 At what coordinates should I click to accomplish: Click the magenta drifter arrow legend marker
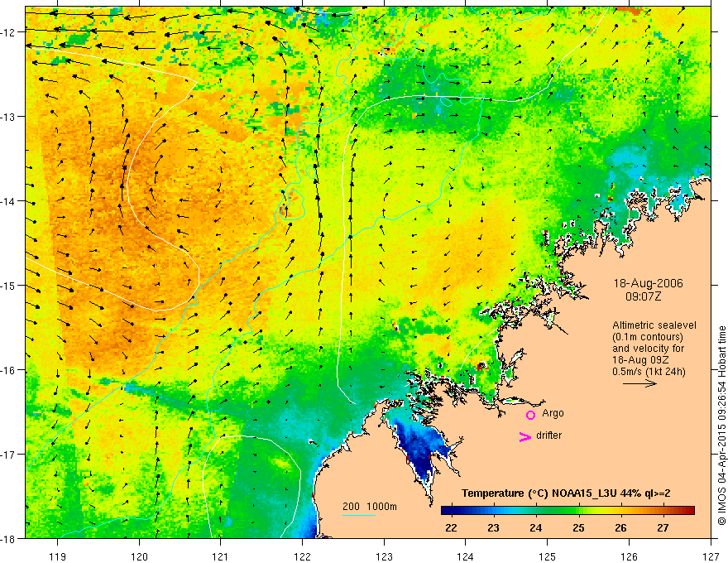coord(525,436)
